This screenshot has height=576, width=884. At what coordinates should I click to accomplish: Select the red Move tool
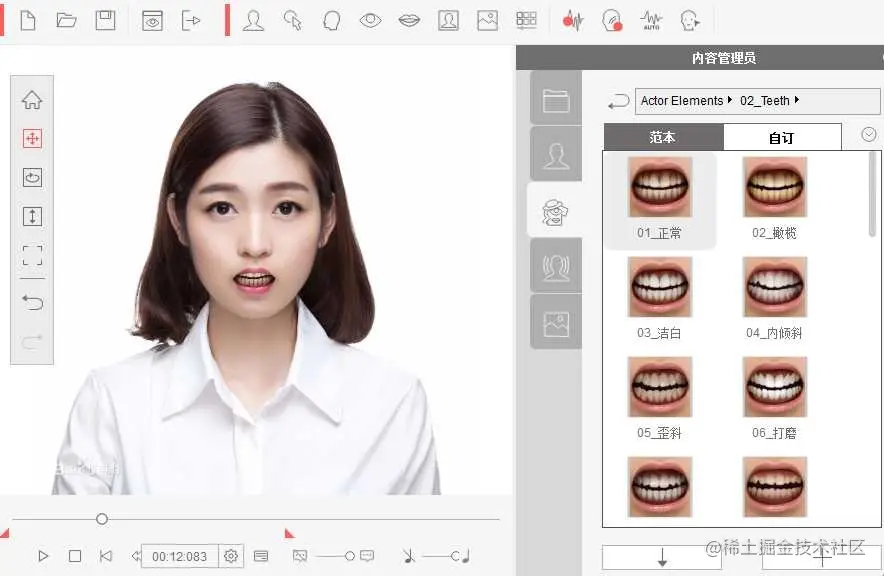pyautogui.click(x=32, y=139)
